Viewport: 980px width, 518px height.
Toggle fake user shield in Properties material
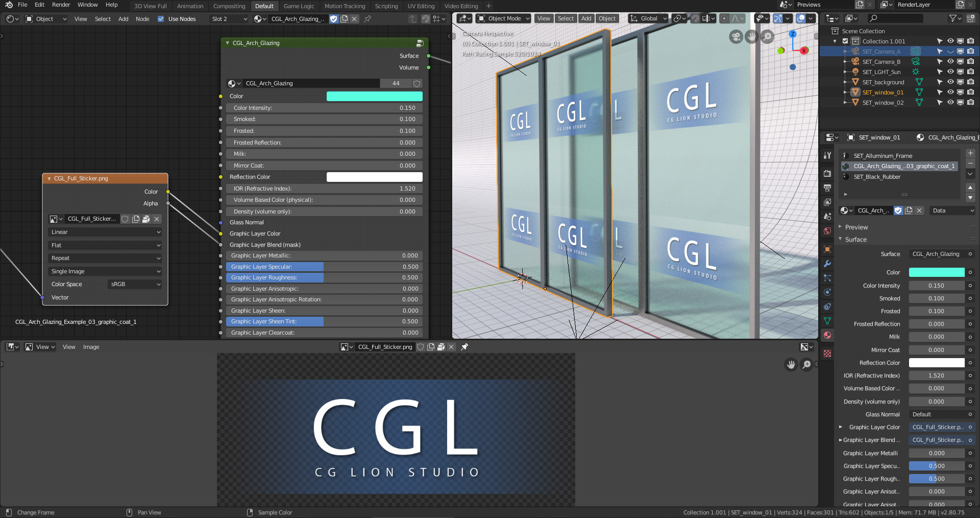898,210
